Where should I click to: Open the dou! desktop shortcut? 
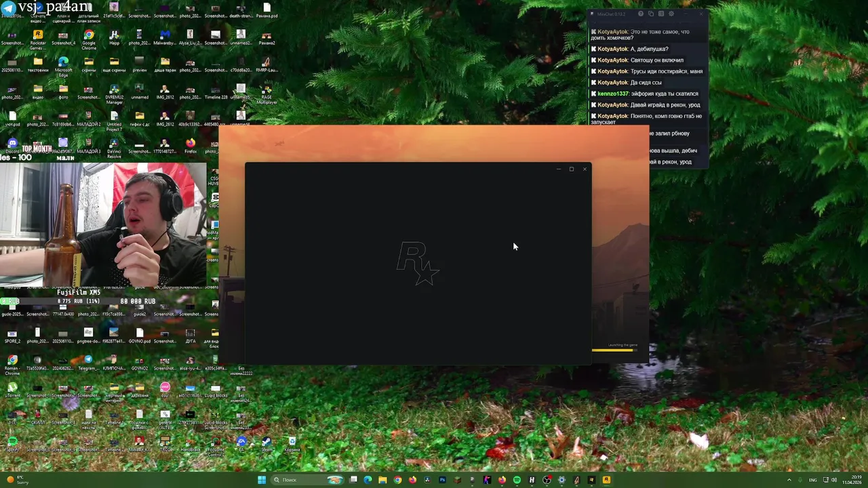[165, 390]
